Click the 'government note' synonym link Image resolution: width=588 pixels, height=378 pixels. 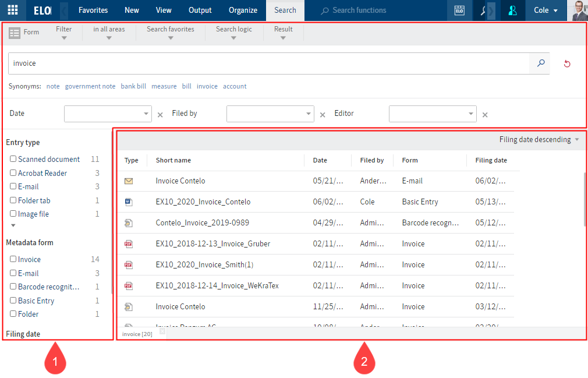90,86
